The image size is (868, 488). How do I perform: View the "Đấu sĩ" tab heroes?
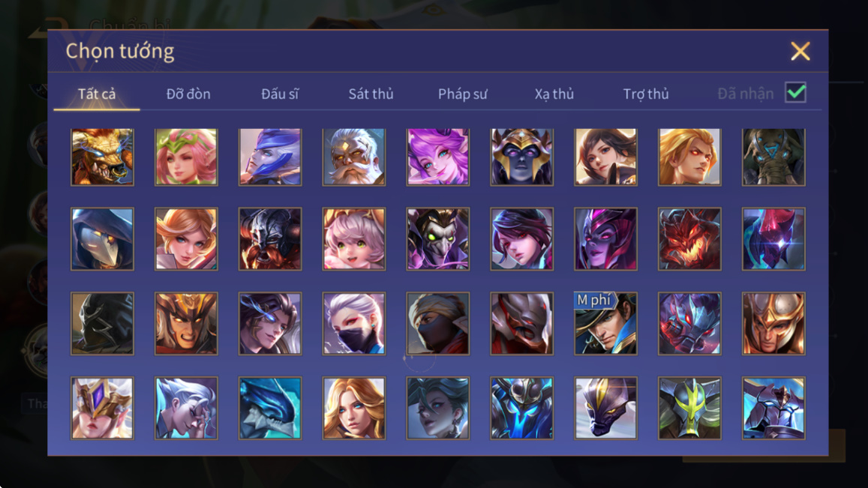(280, 94)
